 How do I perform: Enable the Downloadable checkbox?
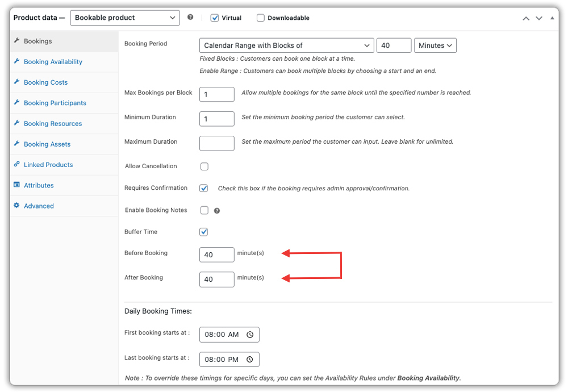tap(261, 18)
